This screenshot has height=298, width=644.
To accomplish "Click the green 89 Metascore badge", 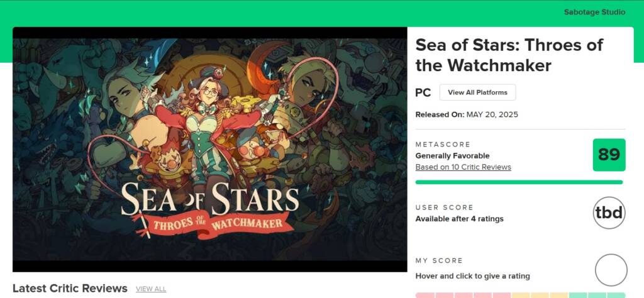I will click(609, 155).
